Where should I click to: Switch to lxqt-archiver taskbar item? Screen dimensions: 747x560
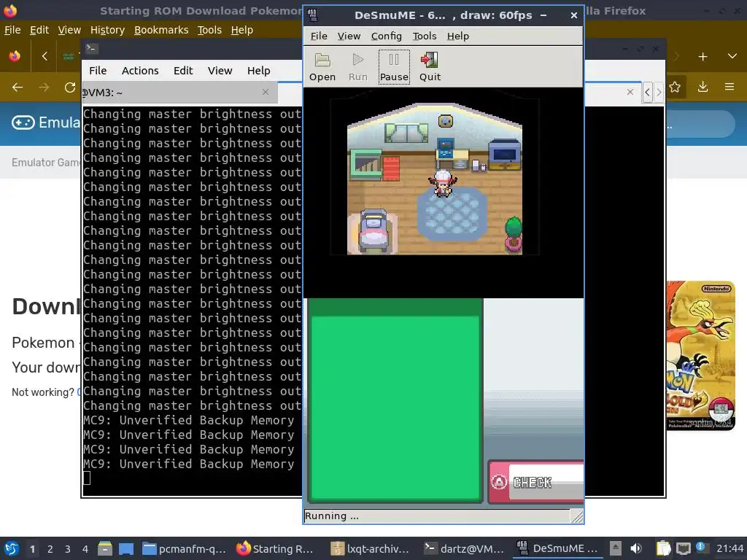(370, 548)
